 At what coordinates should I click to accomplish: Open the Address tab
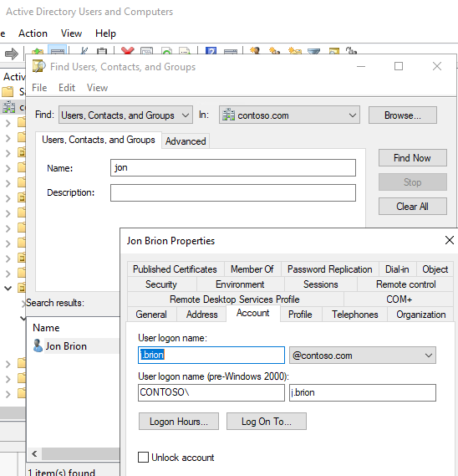tap(202, 315)
